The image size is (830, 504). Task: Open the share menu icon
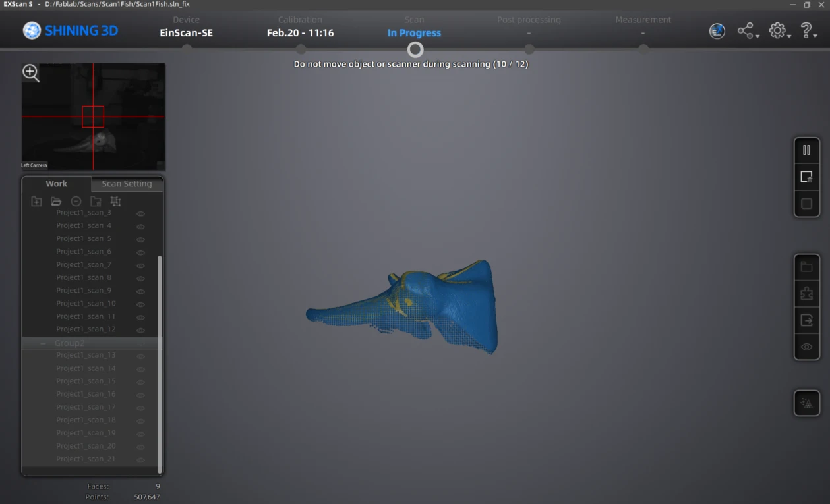[x=748, y=31]
